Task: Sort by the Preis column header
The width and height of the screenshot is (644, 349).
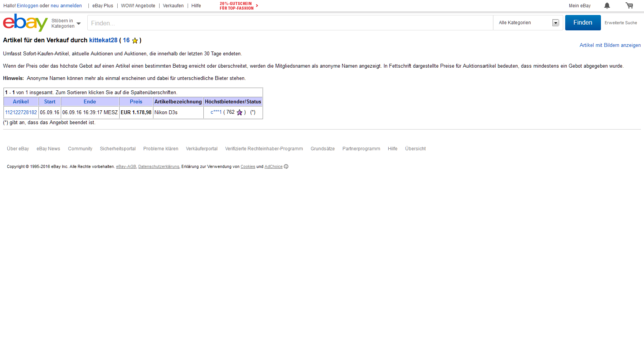Action: 136,101
